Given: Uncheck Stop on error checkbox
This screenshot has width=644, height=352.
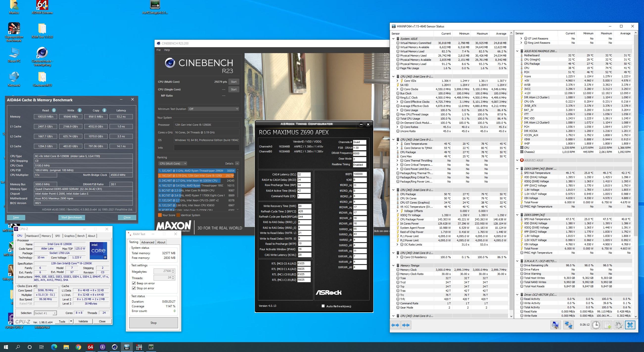Looking at the screenshot, I should [134, 288].
